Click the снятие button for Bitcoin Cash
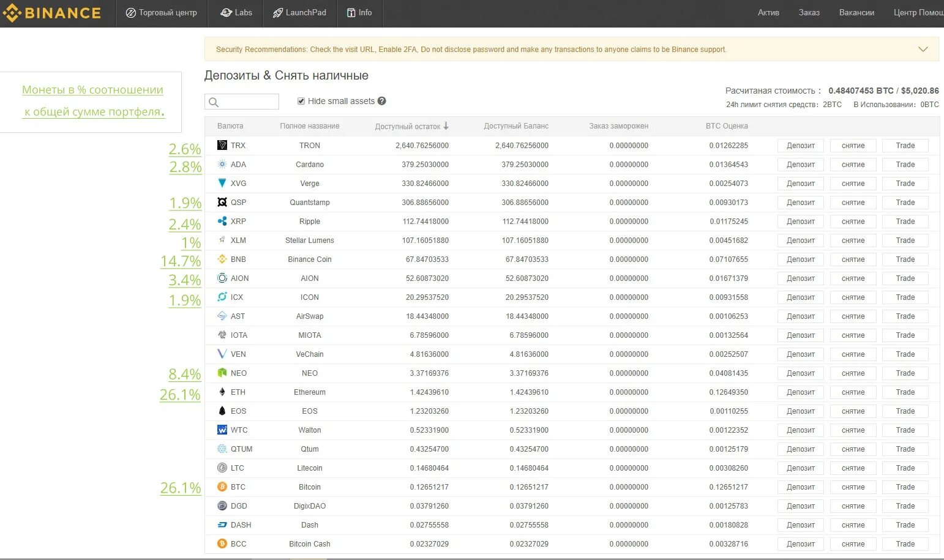Screen dimensions: 944x560 pos(853,544)
